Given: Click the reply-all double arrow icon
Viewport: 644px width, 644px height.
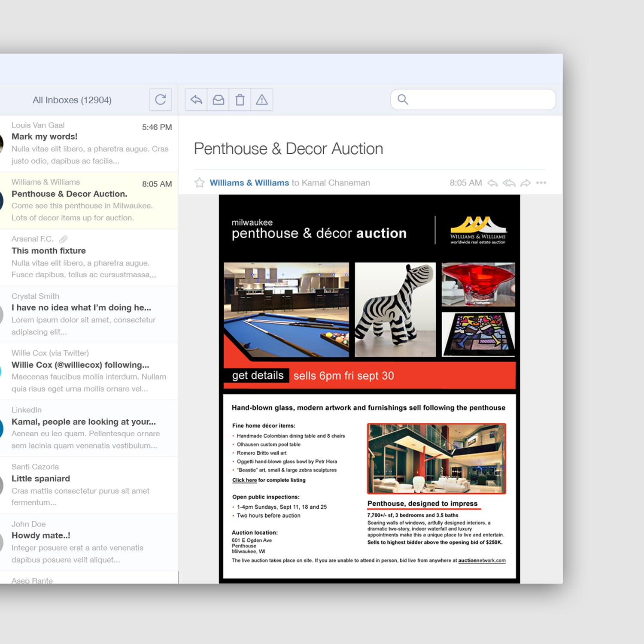Looking at the screenshot, I should pyautogui.click(x=509, y=183).
